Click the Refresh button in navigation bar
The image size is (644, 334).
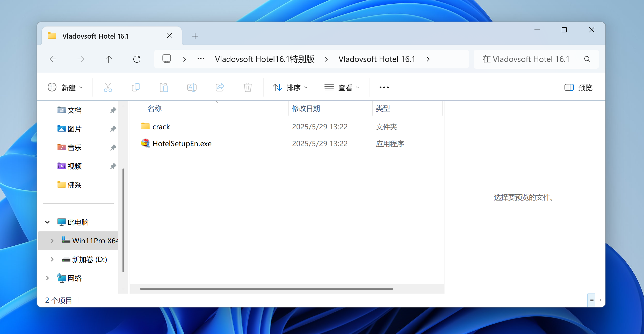[x=137, y=59]
